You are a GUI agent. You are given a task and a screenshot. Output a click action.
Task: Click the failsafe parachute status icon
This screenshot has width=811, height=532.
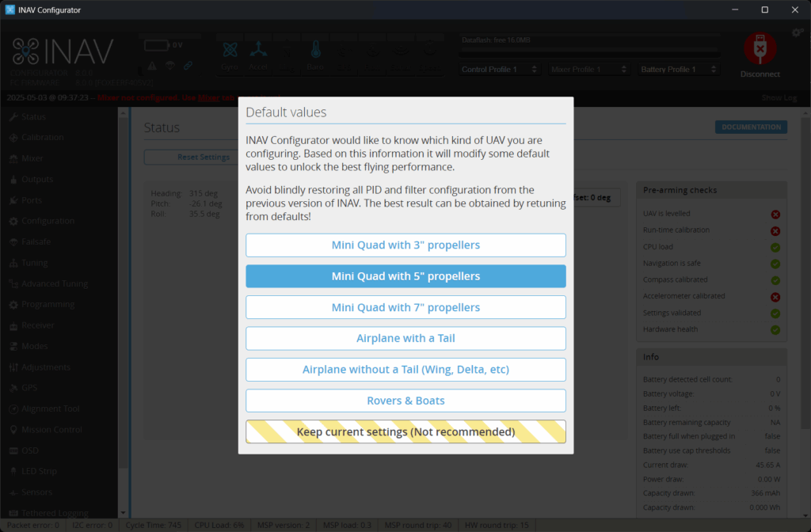click(x=169, y=66)
